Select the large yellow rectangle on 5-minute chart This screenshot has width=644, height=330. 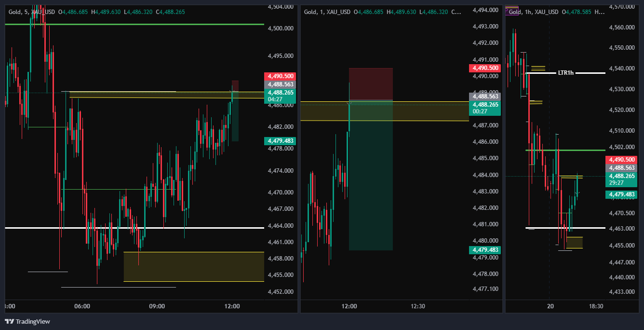(194, 266)
